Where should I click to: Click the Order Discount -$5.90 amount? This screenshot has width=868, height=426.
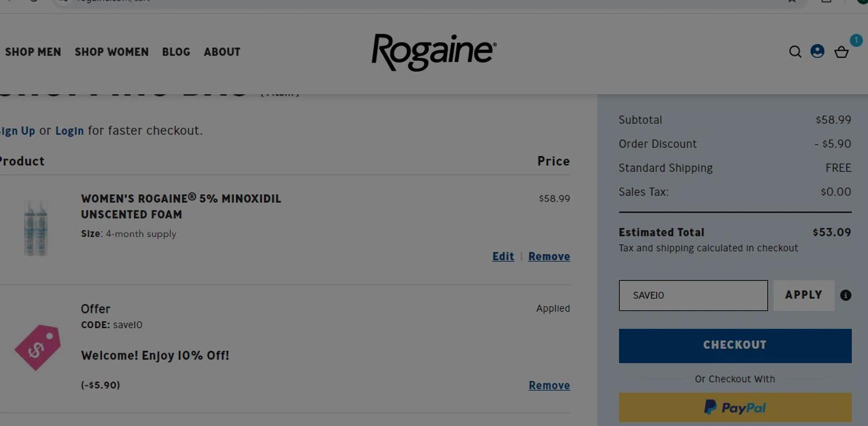(833, 144)
